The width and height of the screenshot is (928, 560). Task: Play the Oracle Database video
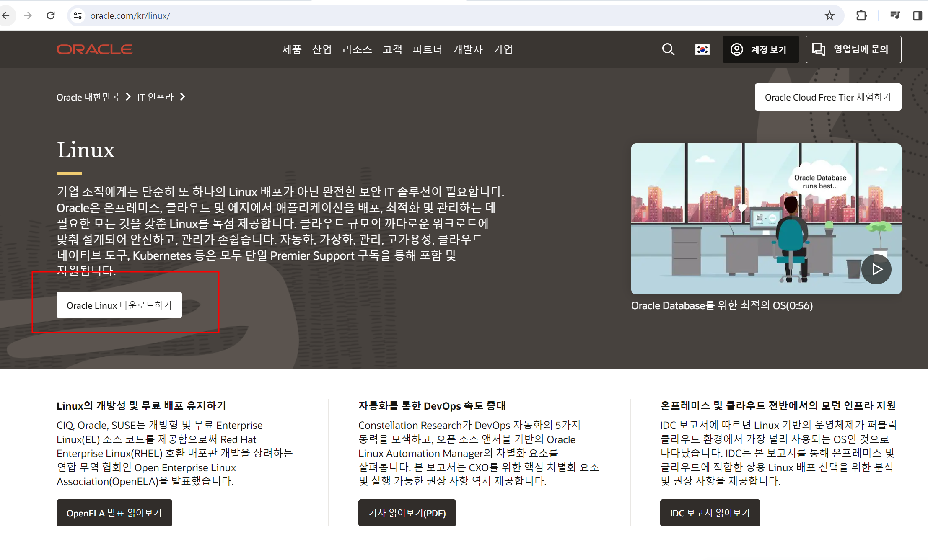click(x=876, y=269)
